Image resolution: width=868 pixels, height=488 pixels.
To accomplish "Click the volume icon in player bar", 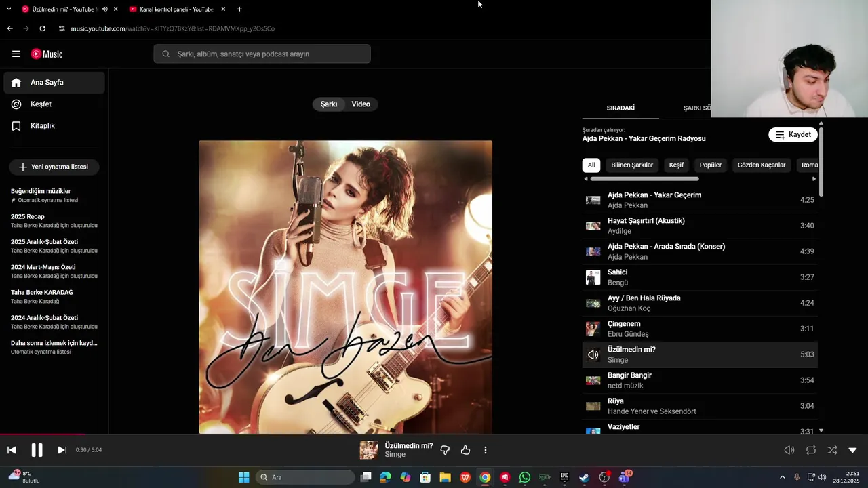I will tap(789, 450).
